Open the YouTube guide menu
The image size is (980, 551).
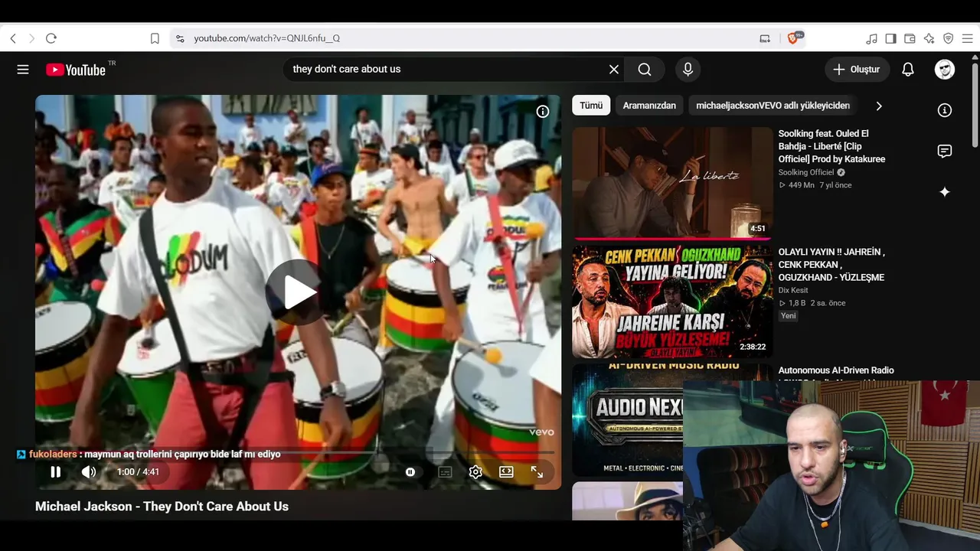[23, 70]
